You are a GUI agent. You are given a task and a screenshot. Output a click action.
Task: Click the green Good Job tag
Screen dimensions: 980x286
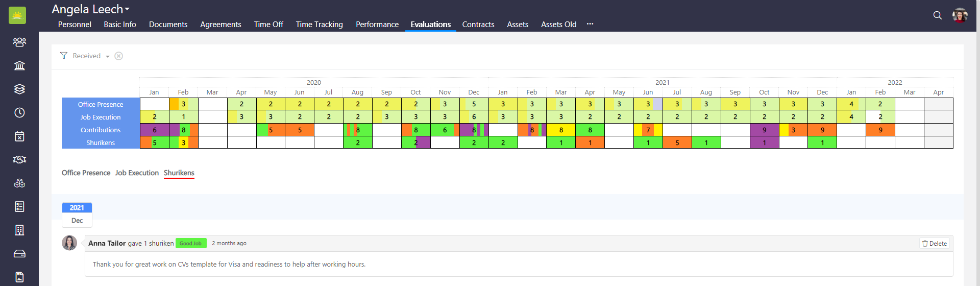coord(190,244)
